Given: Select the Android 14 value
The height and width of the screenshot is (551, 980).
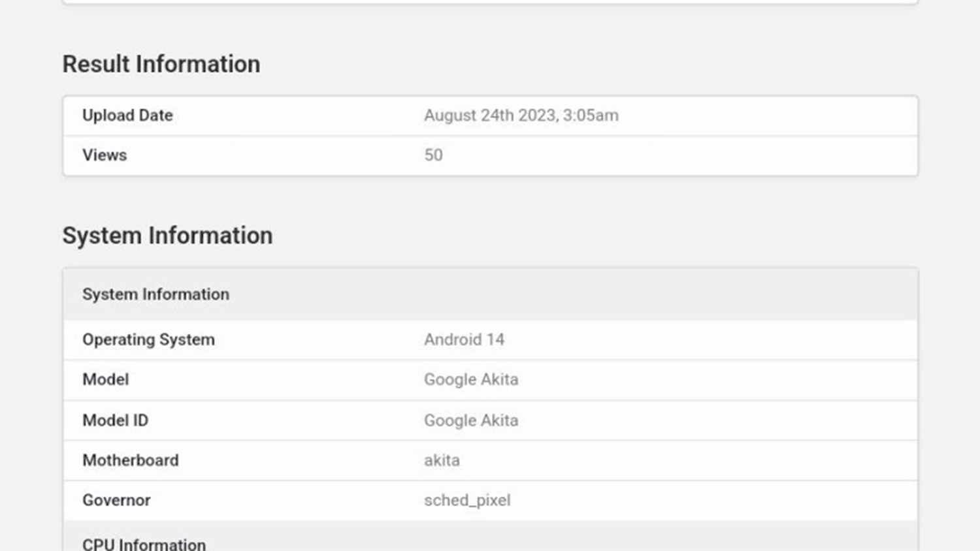Looking at the screenshot, I should pos(464,339).
